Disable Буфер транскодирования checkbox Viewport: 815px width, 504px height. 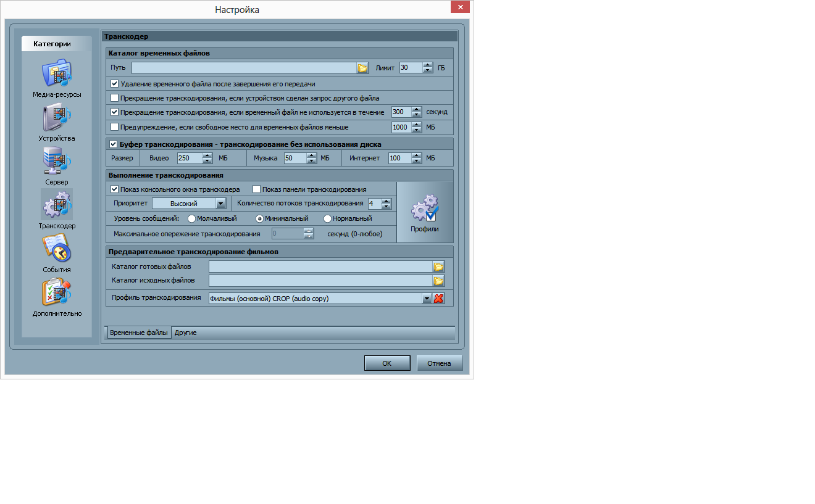[x=113, y=144]
